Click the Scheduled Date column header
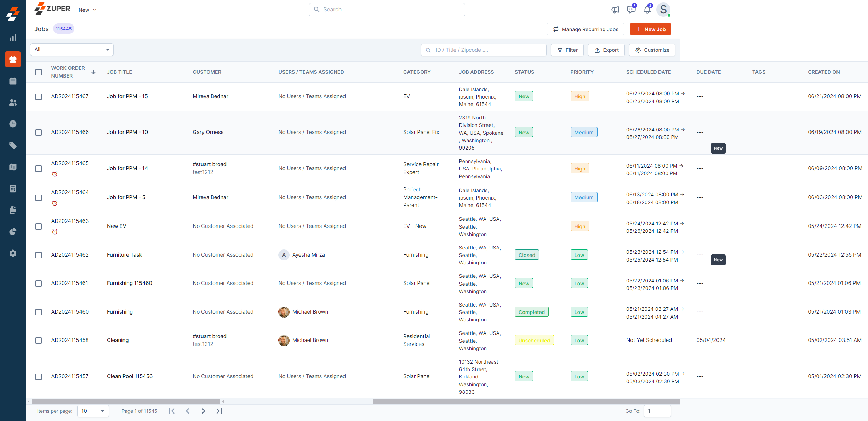The height and width of the screenshot is (421, 868). pos(648,72)
